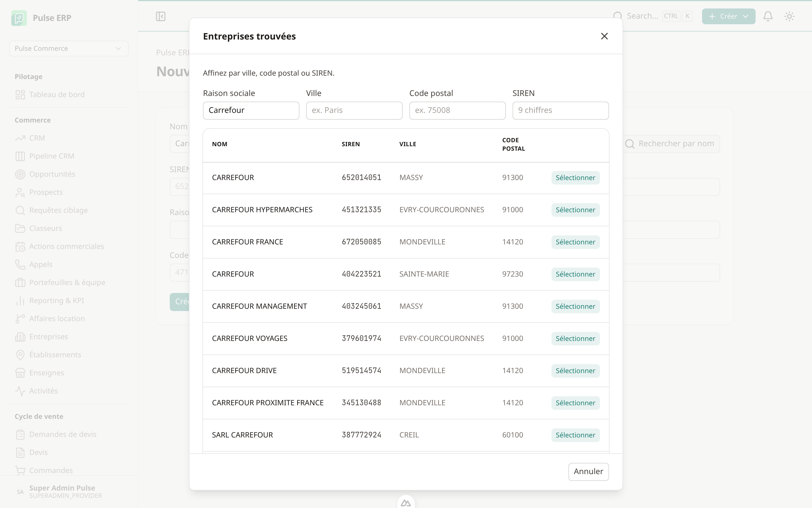Click the Rechercher par nom search box
Image resolution: width=812 pixels, height=508 pixels.
point(671,144)
